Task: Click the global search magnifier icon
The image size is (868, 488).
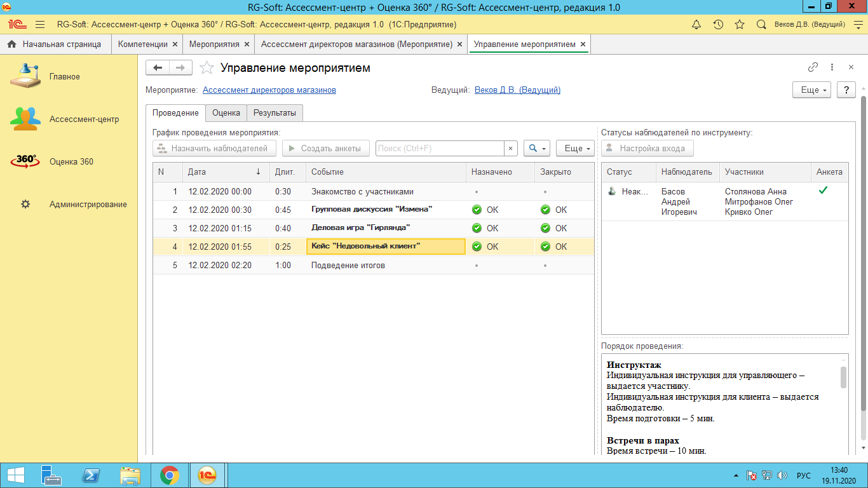Action: click(x=761, y=24)
